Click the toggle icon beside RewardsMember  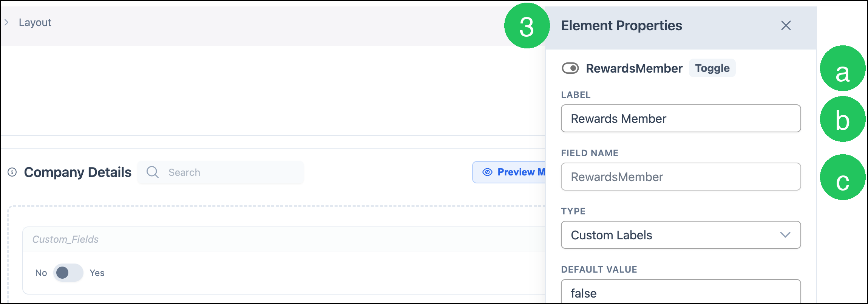pyautogui.click(x=570, y=68)
